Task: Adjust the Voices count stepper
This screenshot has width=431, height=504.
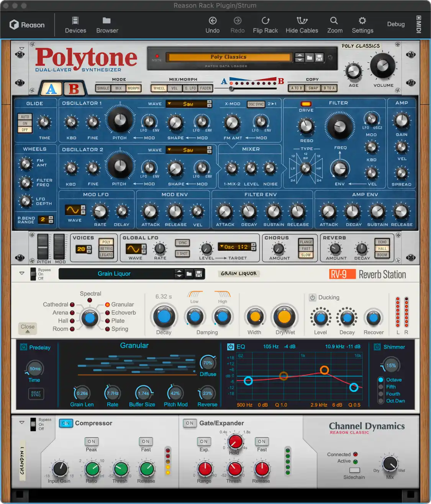Action: coord(89,249)
